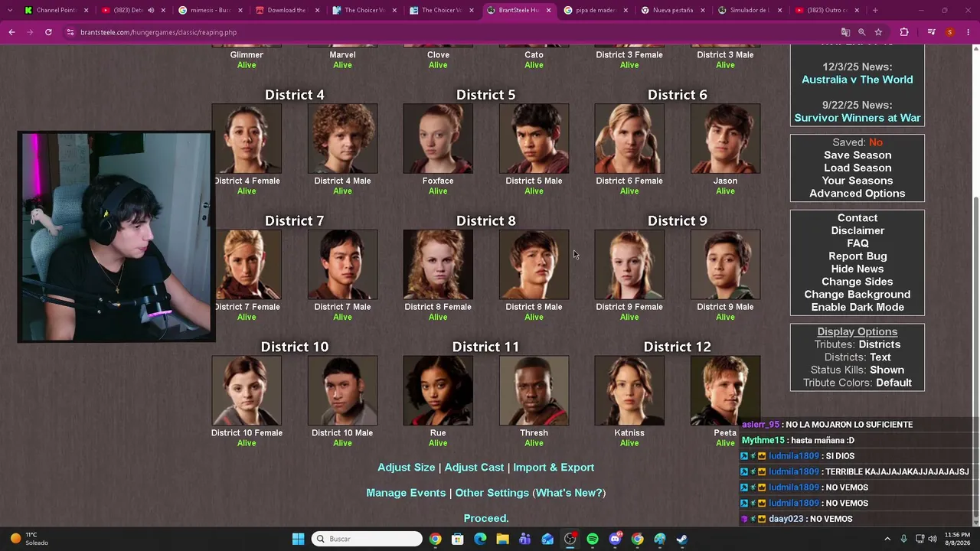This screenshot has width=980, height=551.
Task: Switch to the Channel Points tab
Action: [57, 11]
